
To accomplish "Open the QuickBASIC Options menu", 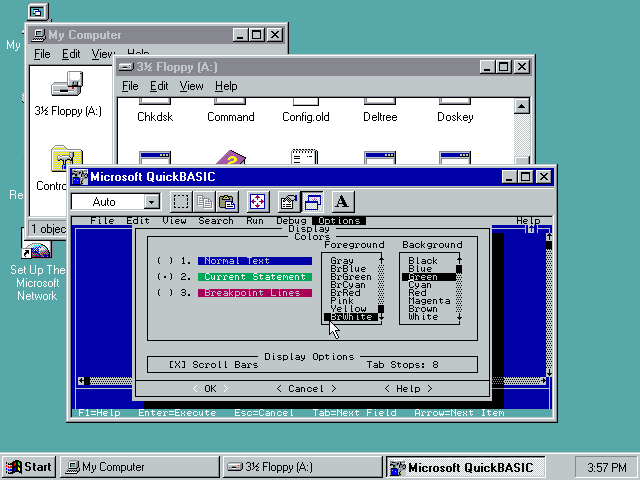I will coord(339,221).
